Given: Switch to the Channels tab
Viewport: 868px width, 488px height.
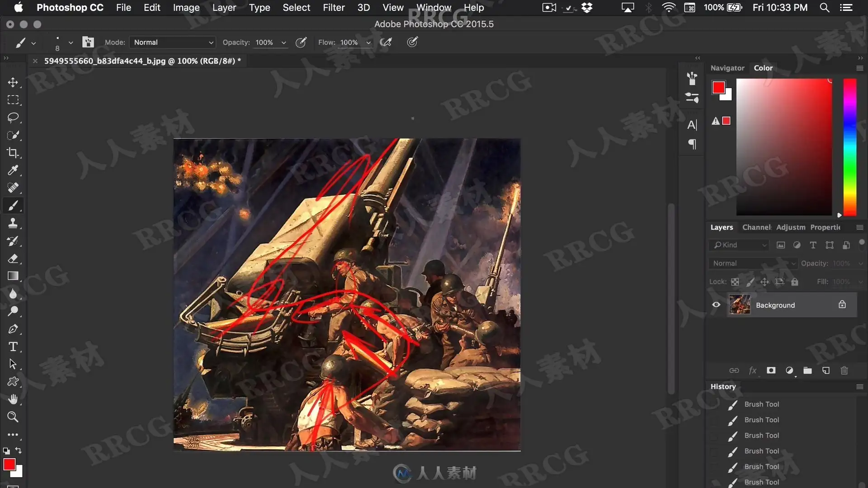Looking at the screenshot, I should click(x=756, y=227).
